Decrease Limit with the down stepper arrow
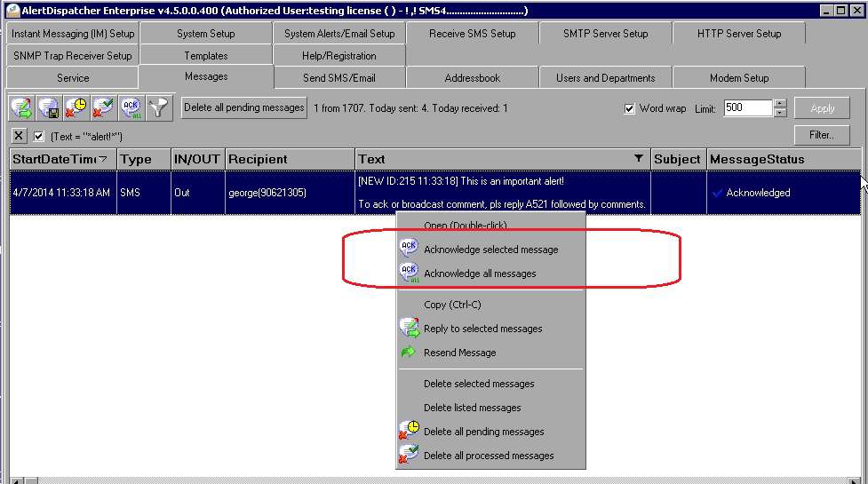Image resolution: width=868 pixels, height=484 pixels. coord(780,112)
